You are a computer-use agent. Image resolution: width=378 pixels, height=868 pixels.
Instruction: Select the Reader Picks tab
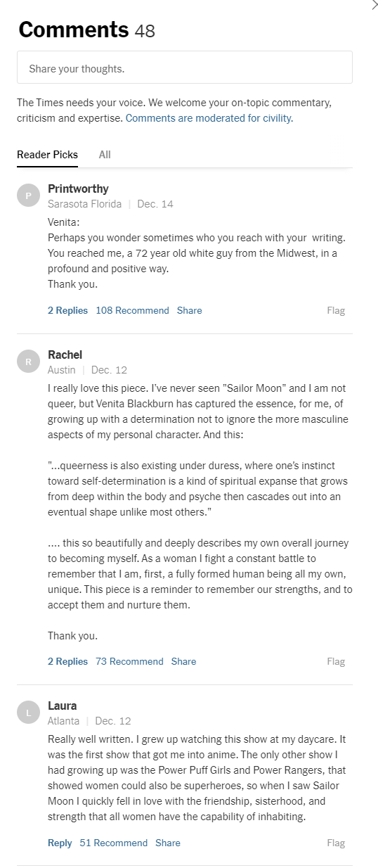tap(47, 155)
